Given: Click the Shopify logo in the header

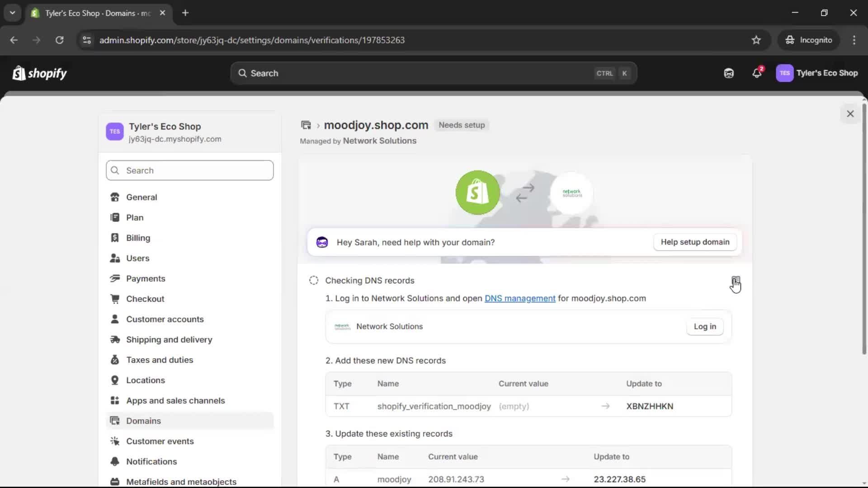Looking at the screenshot, I should (x=39, y=73).
